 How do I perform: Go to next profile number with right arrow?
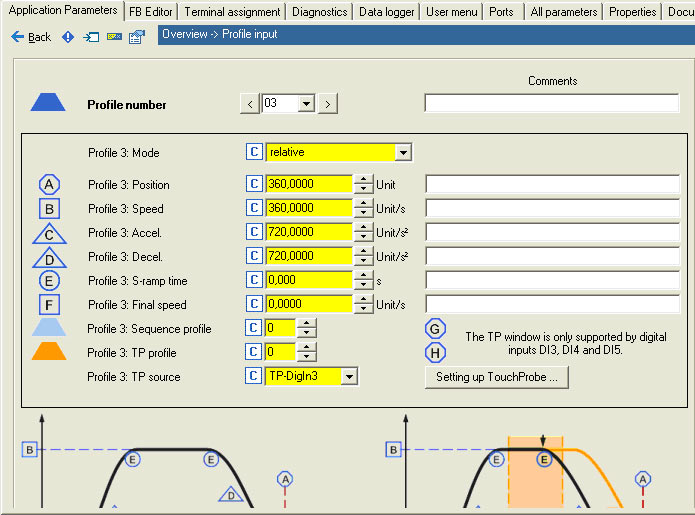tap(327, 103)
